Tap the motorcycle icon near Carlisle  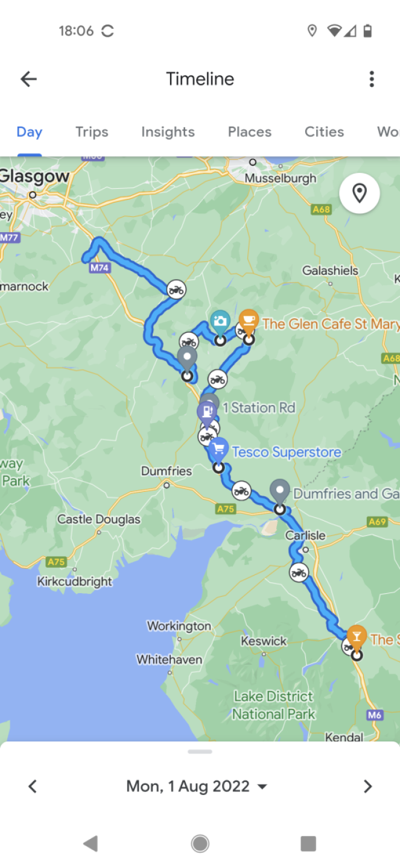tap(299, 572)
